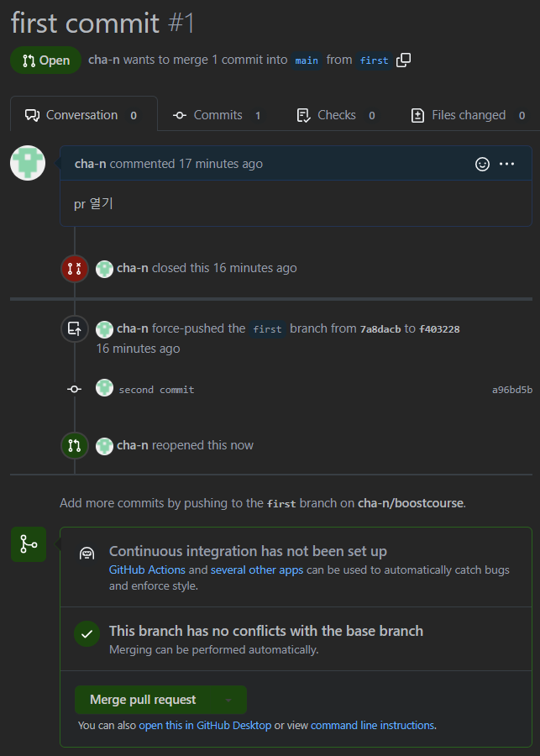Expand the merge method dropdown arrow

[x=228, y=700]
